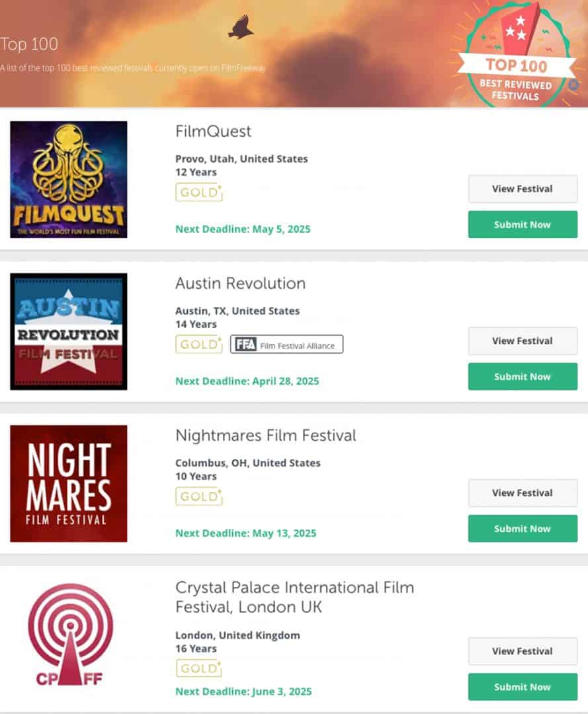Click Austin Revolution's Gold badge icon

(x=198, y=344)
